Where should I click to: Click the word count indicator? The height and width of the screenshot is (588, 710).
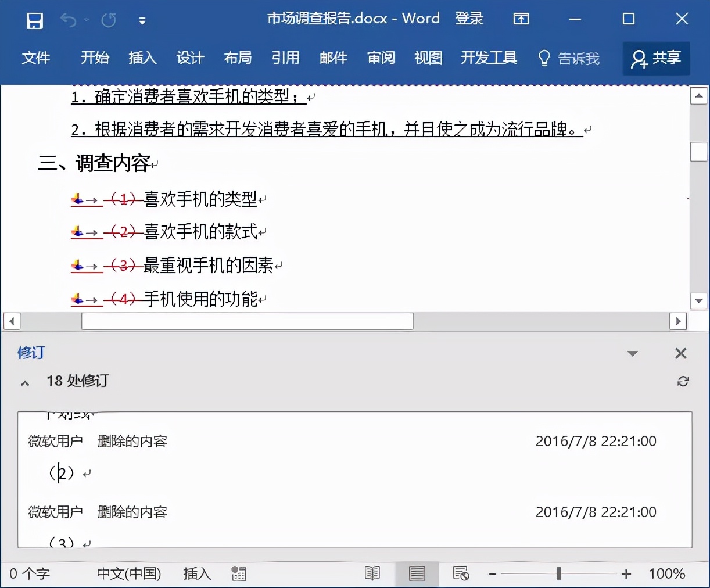coord(29,573)
